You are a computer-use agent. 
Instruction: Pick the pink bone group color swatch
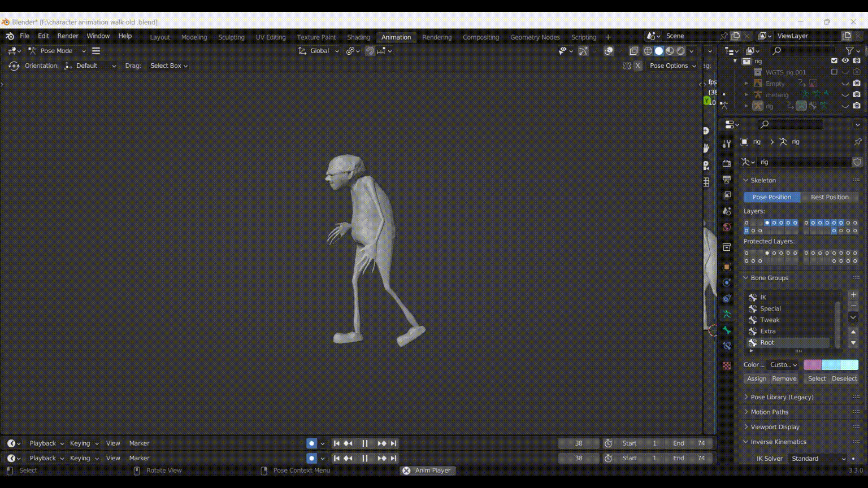point(813,365)
